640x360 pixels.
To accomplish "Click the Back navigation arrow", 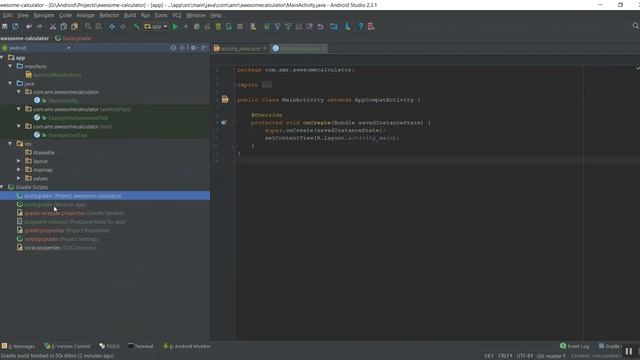I will point(112,27).
